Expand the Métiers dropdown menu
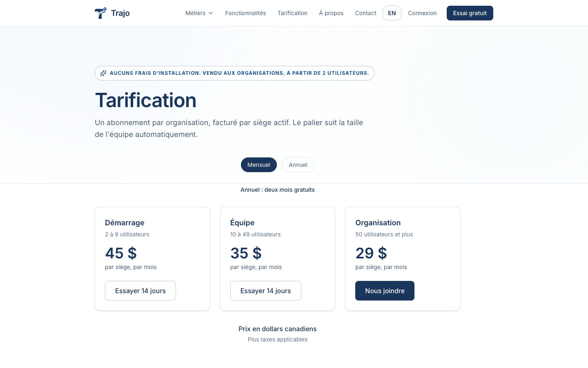 point(199,13)
